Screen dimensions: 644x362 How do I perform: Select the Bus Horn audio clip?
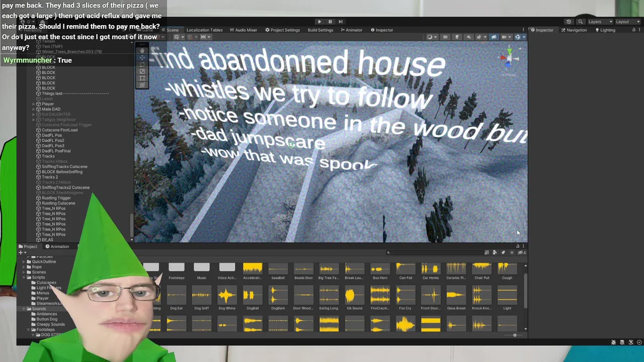(x=380, y=271)
